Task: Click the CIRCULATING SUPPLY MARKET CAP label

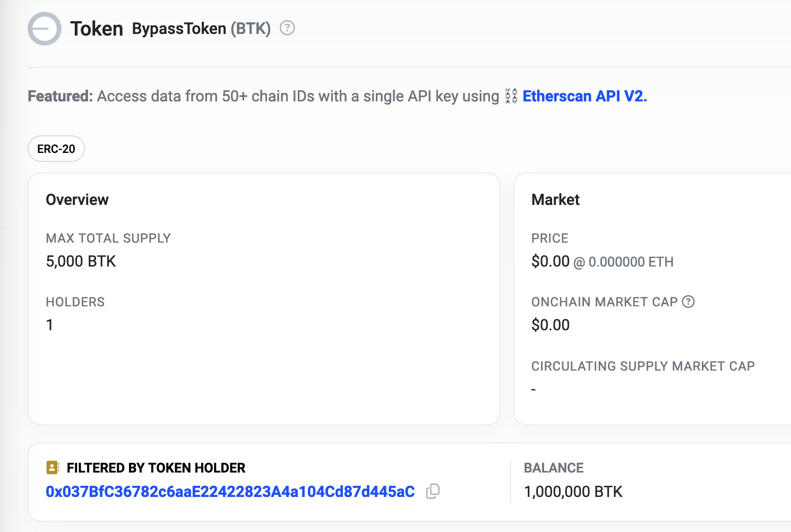Action: [x=643, y=366]
